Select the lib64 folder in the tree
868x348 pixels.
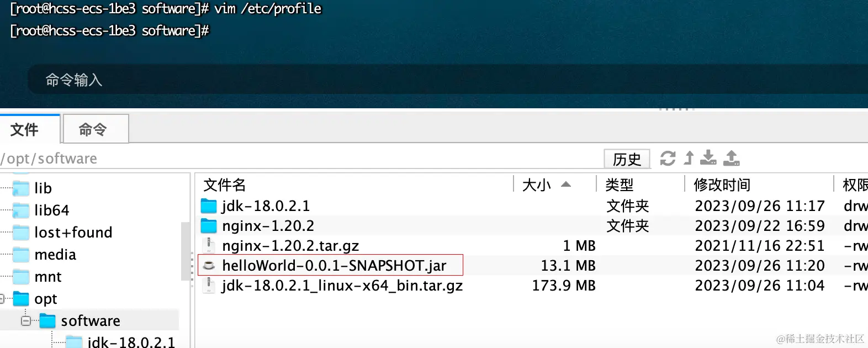51,210
